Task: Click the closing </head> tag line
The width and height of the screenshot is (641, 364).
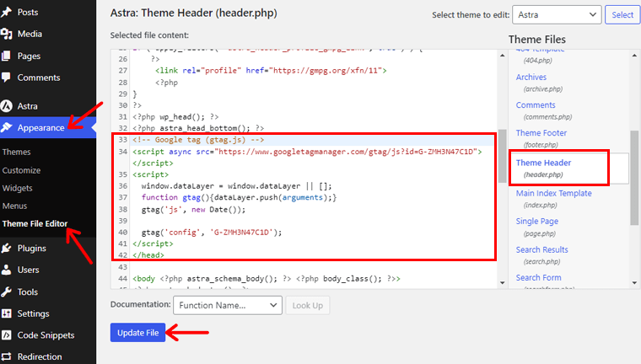Action: point(148,255)
